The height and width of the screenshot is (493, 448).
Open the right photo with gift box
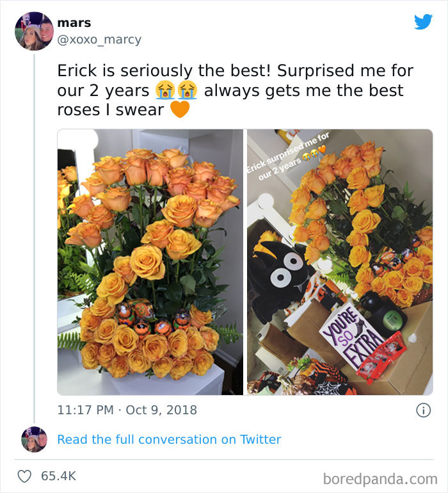(x=340, y=262)
